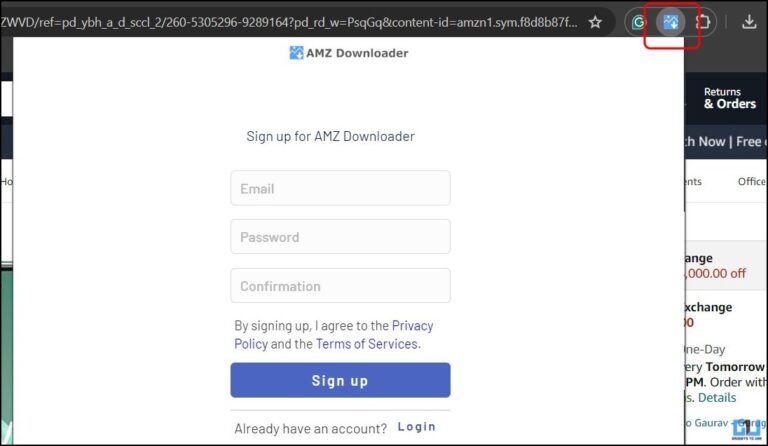Open the Office tab on Amazon
This screenshot has width=768, height=446.
pyautogui.click(x=751, y=182)
